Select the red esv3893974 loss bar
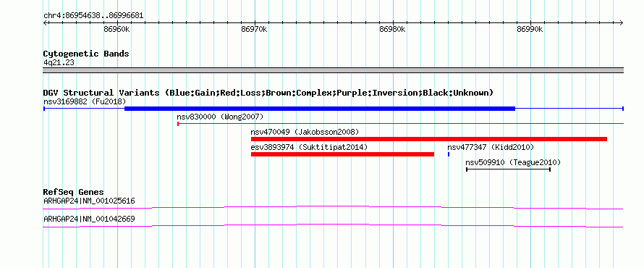This screenshot has height=268, width=644. (342, 154)
